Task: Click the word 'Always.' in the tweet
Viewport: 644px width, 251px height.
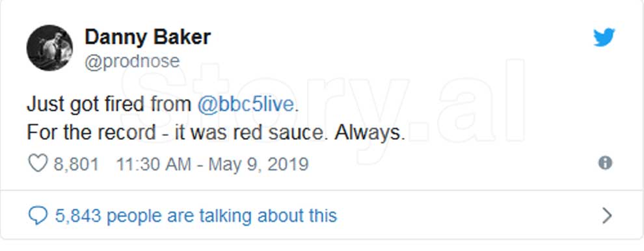Action: point(369,133)
